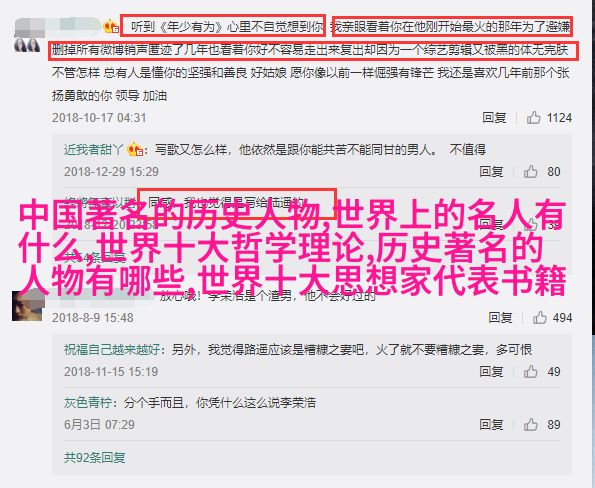Click 回复 on the 6月3日 07:29 reply
Screen dimensions: 595x488
click(x=491, y=425)
